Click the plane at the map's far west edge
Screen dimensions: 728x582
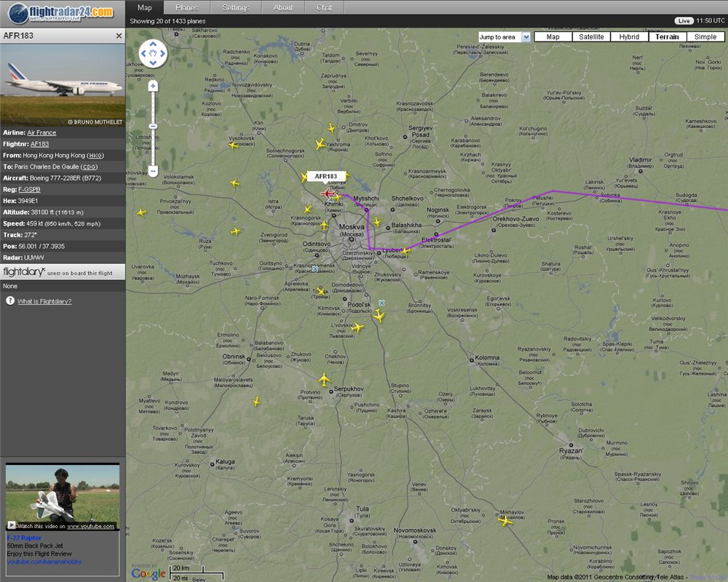pos(141,212)
